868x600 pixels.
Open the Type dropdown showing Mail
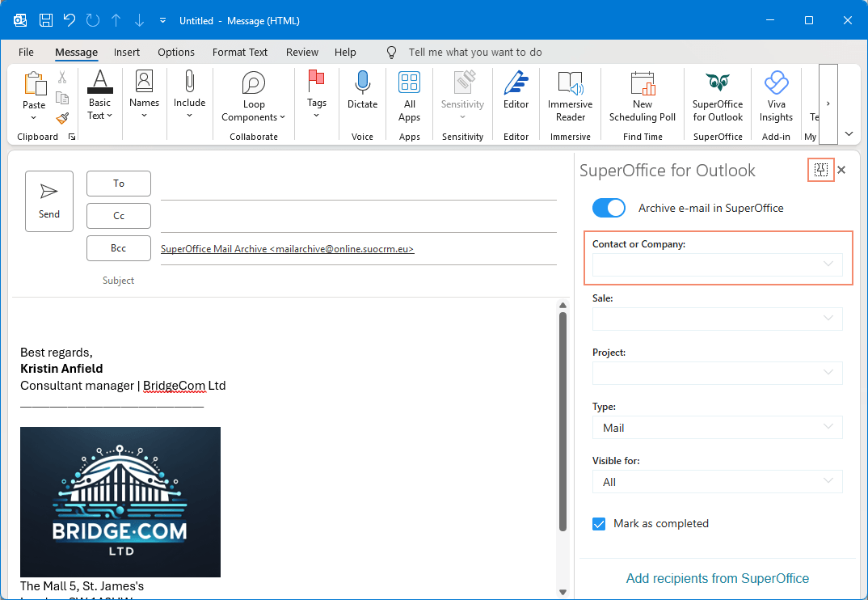pyautogui.click(x=718, y=428)
